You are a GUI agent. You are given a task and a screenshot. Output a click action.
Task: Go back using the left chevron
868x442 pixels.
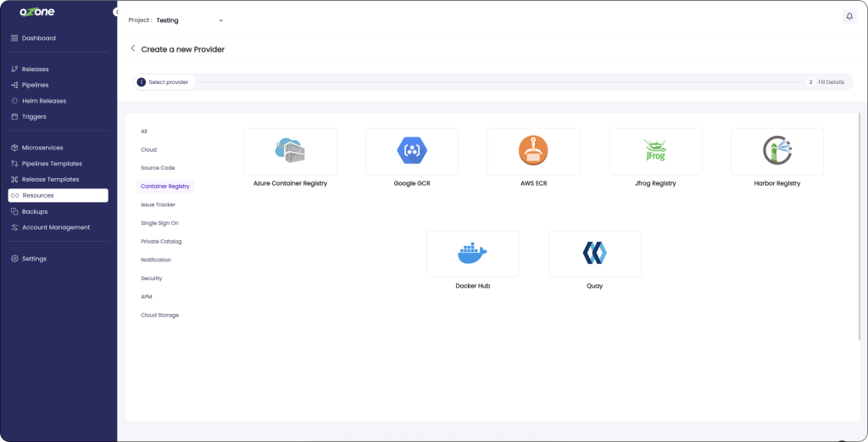(x=133, y=49)
